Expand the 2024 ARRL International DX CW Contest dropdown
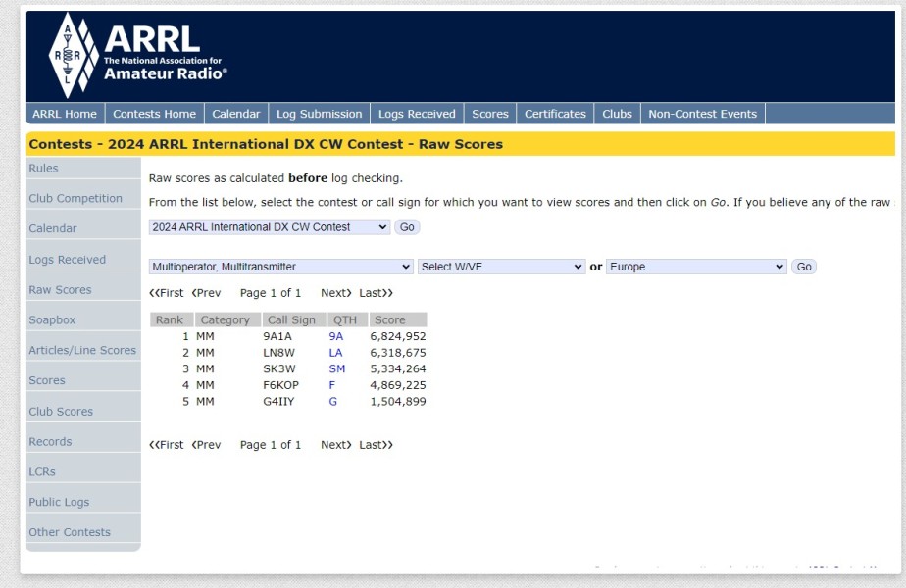The image size is (906, 588). coord(270,227)
